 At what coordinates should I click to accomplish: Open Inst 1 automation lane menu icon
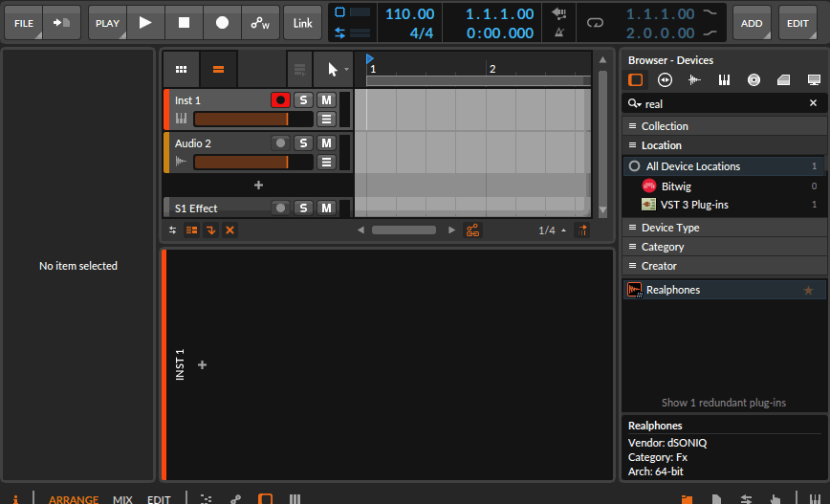(327, 120)
